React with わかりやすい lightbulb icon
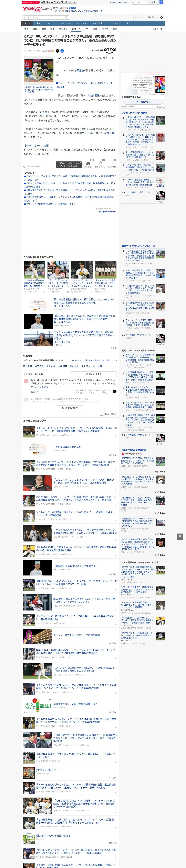This screenshot has width=186, height=868. (100, 164)
